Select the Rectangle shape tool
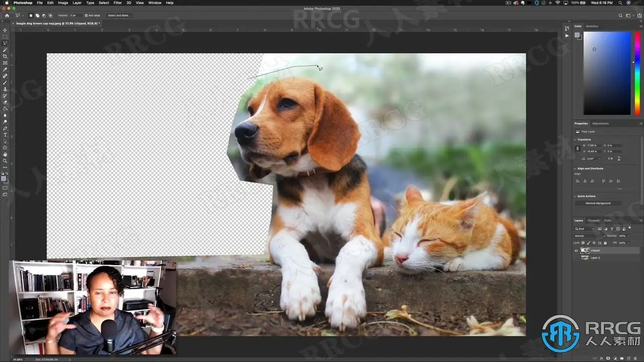The image size is (644, 362). 5,148
